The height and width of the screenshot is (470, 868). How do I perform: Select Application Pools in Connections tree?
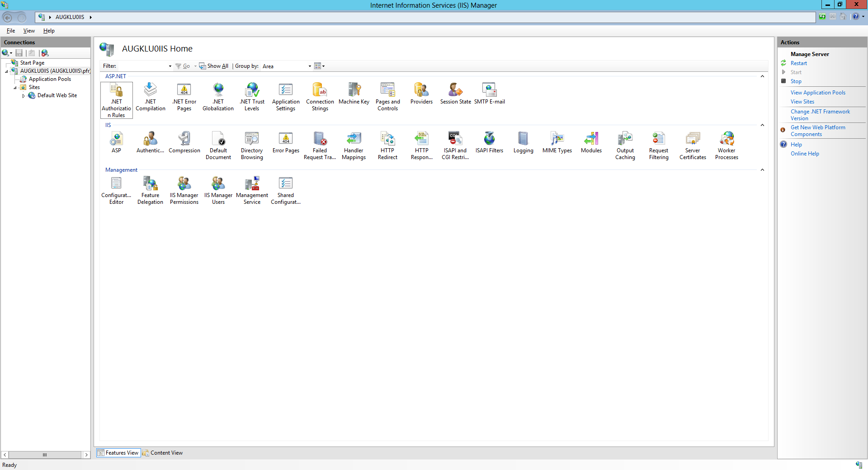tap(50, 79)
